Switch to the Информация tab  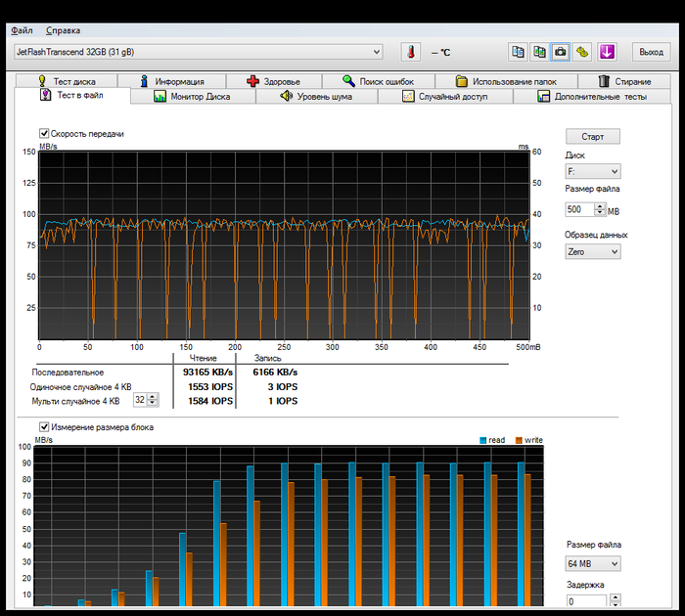pos(171,81)
